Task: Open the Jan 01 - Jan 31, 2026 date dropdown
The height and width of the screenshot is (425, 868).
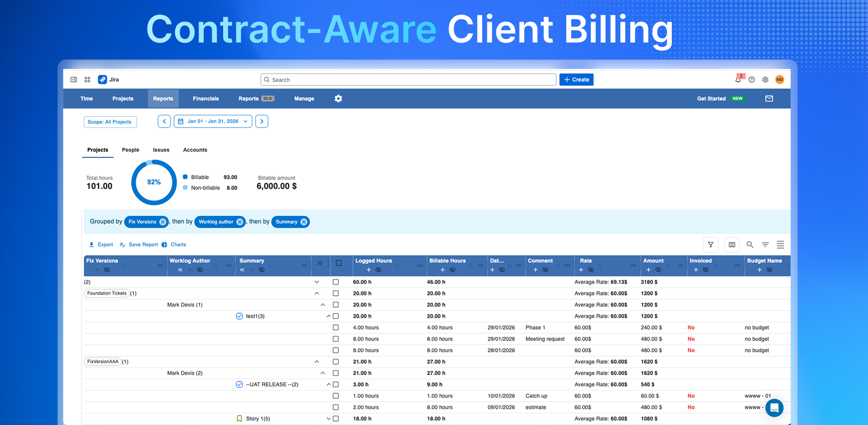Action: coord(212,121)
